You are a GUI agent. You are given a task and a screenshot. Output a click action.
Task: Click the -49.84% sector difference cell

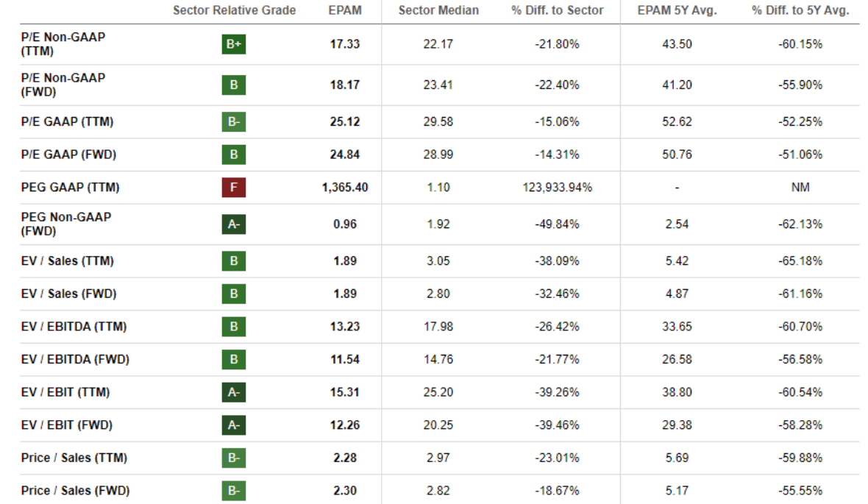(x=557, y=224)
